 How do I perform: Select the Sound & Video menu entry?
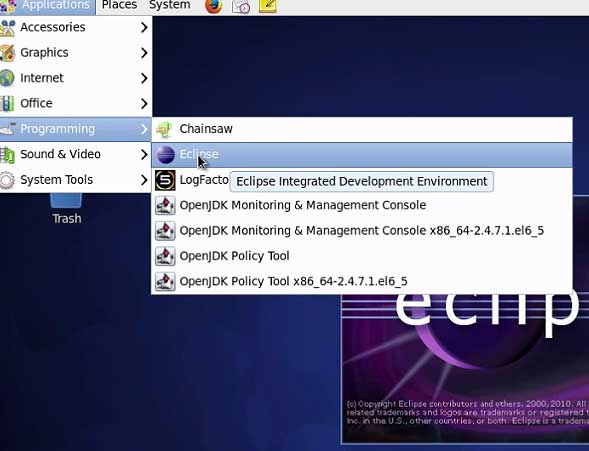tap(76, 154)
